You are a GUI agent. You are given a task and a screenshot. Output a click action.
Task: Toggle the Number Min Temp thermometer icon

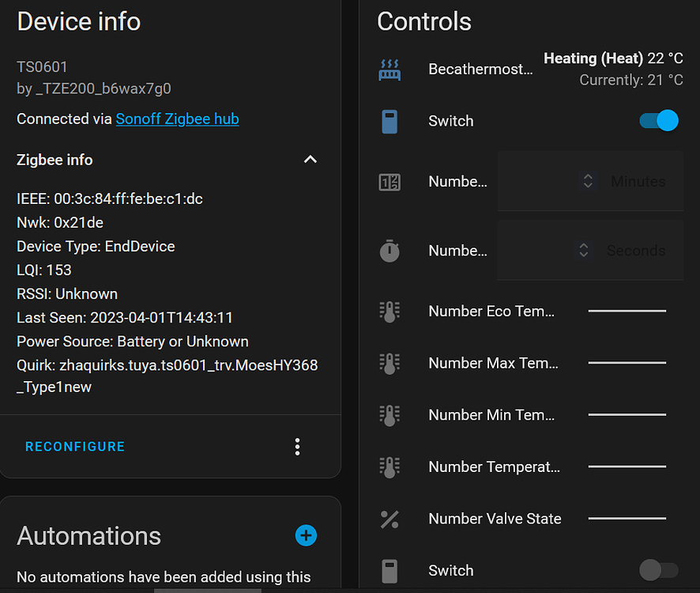tap(390, 414)
